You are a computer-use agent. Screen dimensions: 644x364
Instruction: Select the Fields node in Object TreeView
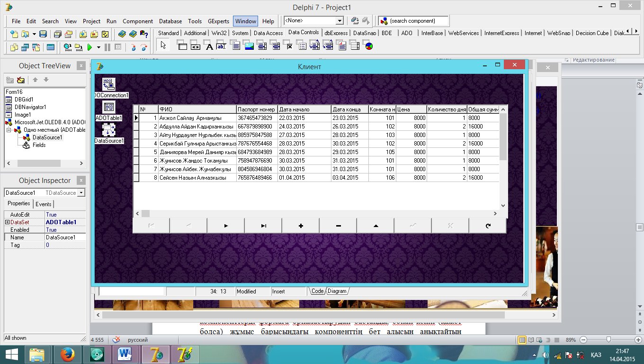click(x=39, y=145)
